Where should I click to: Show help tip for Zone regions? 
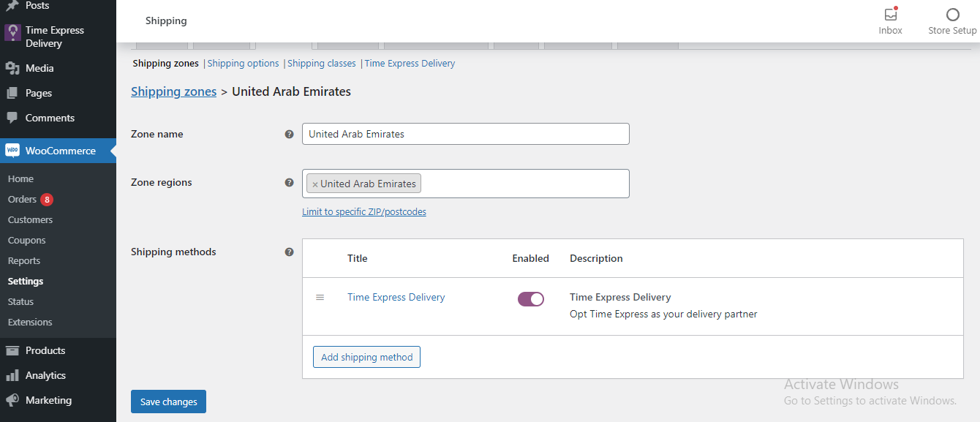pyautogui.click(x=289, y=183)
